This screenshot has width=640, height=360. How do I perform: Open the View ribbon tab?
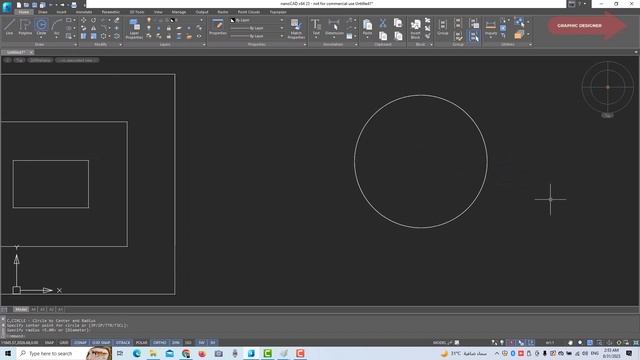click(x=158, y=12)
